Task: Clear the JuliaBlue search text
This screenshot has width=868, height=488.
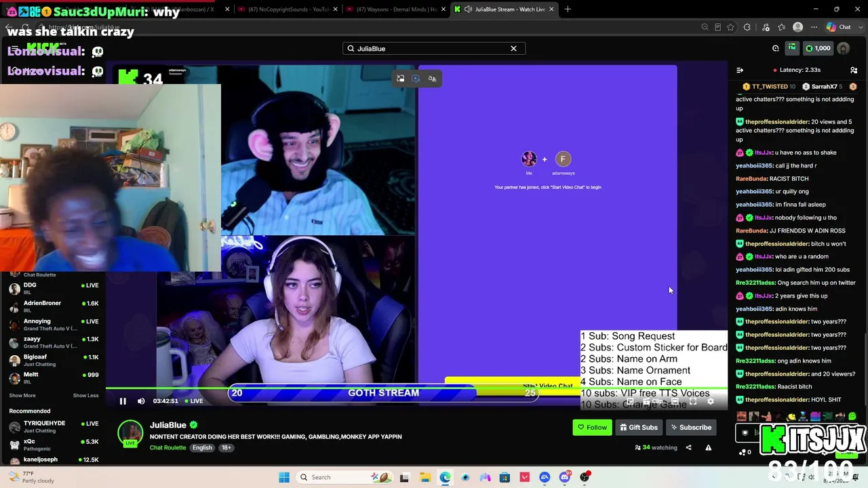Action: pyautogui.click(x=513, y=49)
